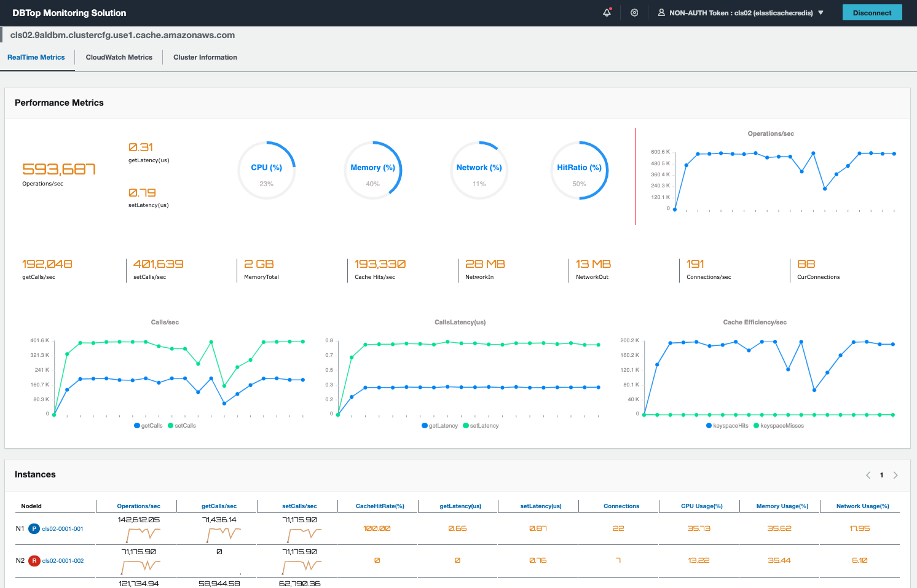
Task: Sort by CacheHitRate(%) column header
Action: (380, 506)
